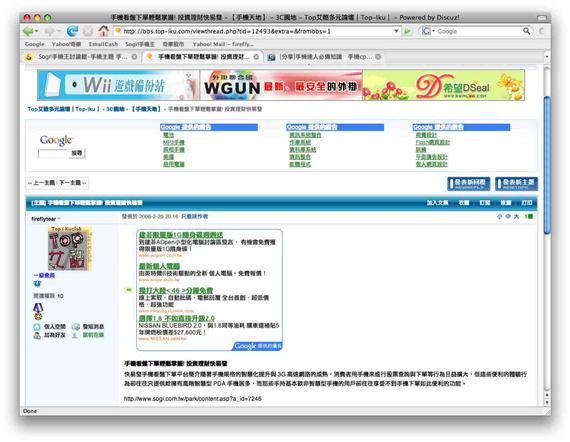The image size is (570, 442).
Task: Click 推薦 in thread header
Action: click(506, 203)
